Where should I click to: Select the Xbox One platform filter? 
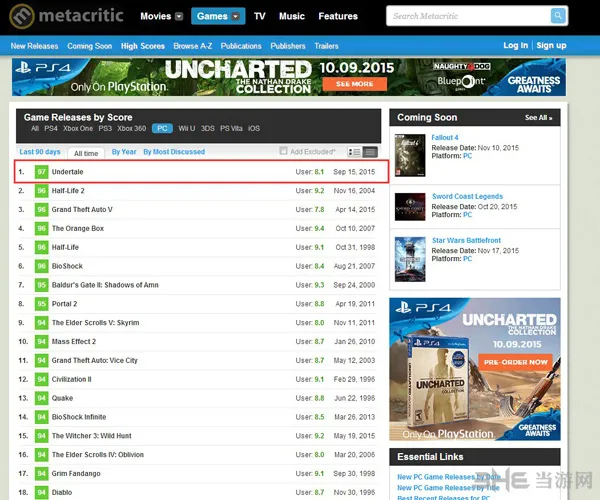(x=78, y=129)
